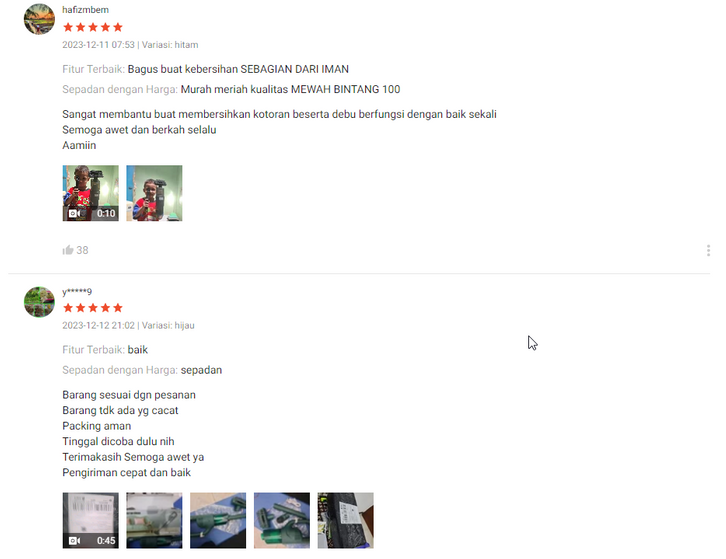Open fourth photo with blue background
726x559 pixels.
point(282,521)
